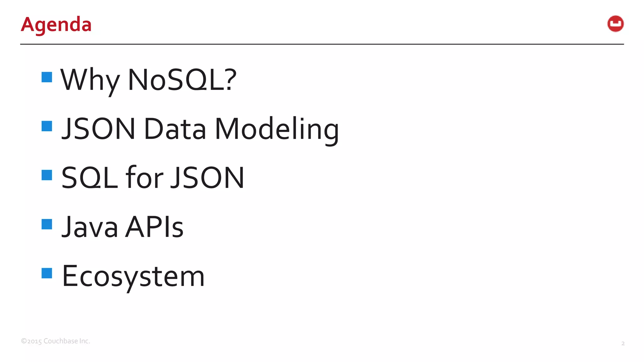Select the Why NoSQL? agenda item text
The height and width of the screenshot is (362, 644).
click(x=148, y=80)
